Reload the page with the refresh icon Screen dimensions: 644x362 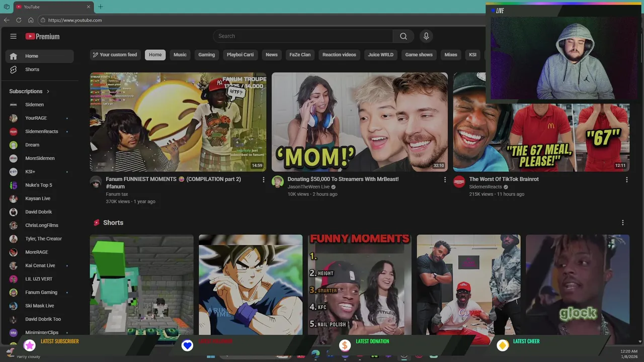[x=19, y=20]
